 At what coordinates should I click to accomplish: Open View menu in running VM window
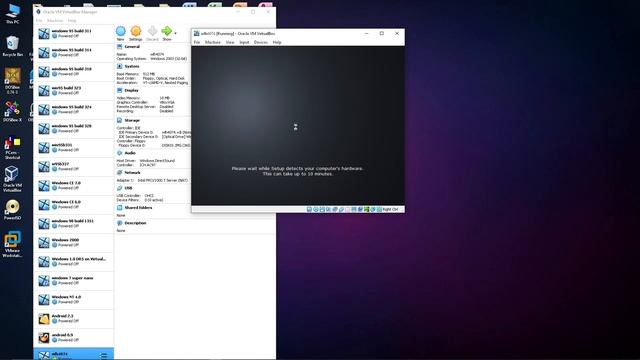(x=230, y=42)
